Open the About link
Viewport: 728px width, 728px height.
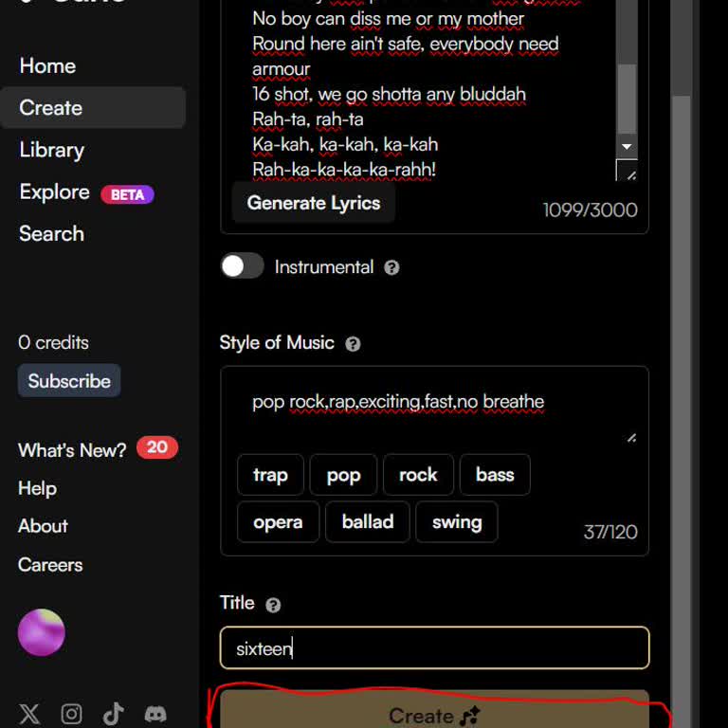coord(43,526)
